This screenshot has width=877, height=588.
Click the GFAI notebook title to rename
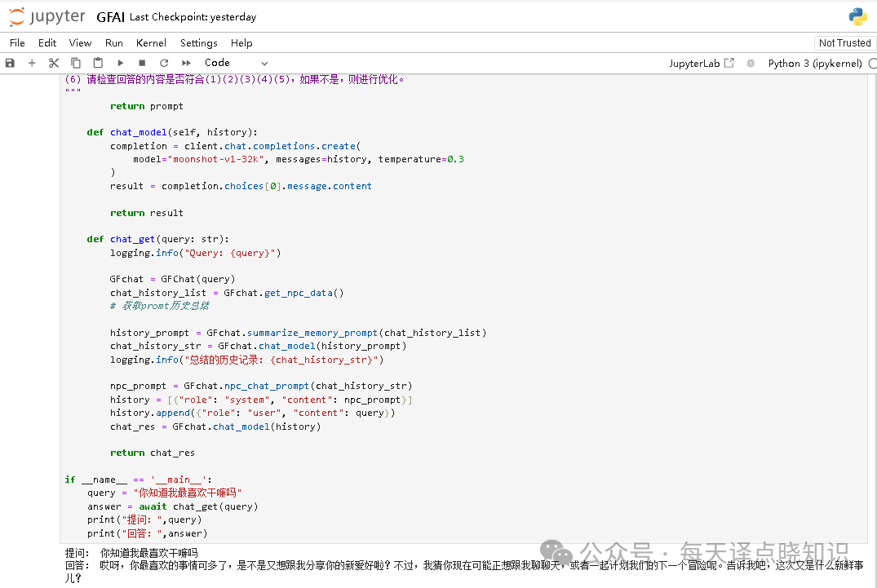(x=110, y=17)
